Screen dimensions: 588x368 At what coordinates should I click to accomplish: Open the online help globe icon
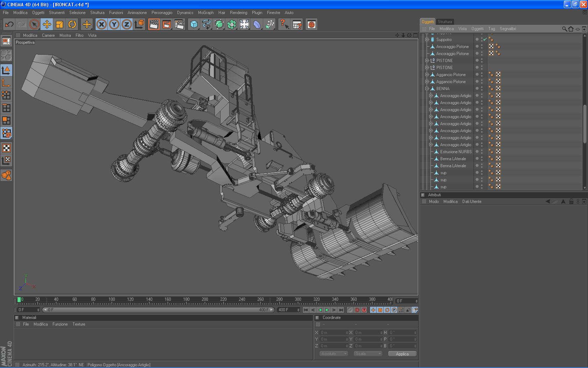pos(311,25)
